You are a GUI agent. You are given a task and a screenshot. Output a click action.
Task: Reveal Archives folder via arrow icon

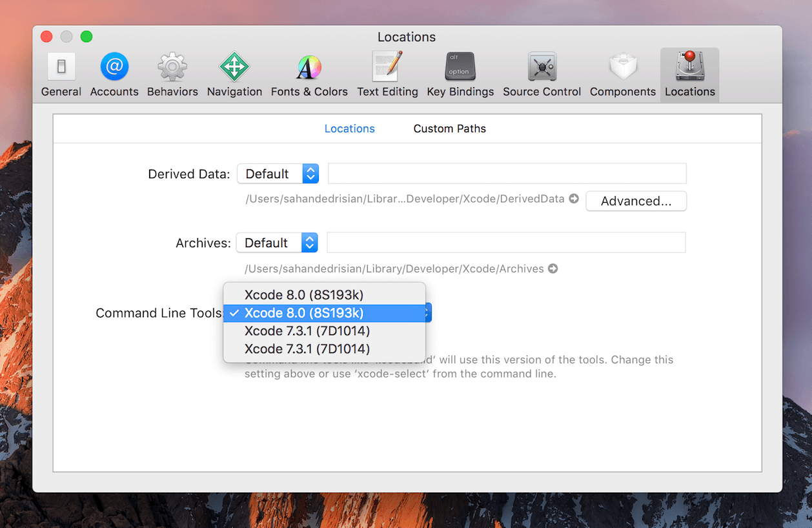[x=553, y=269]
